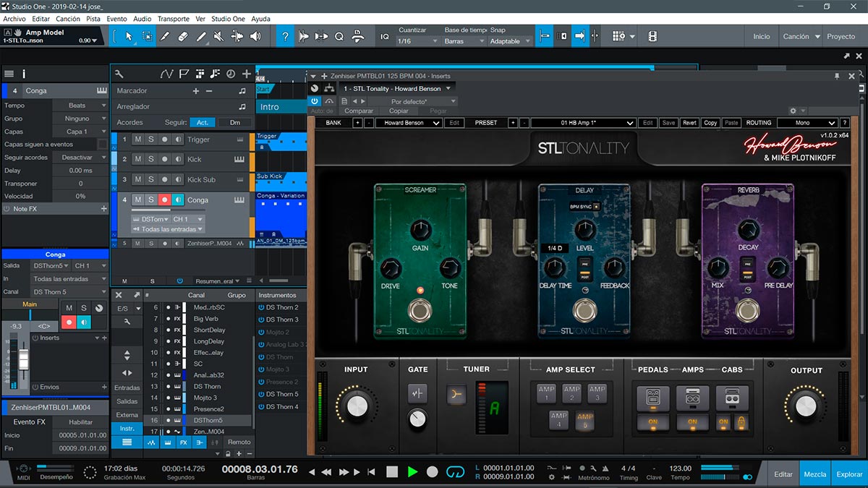Open the Transporte menu

click(x=174, y=19)
